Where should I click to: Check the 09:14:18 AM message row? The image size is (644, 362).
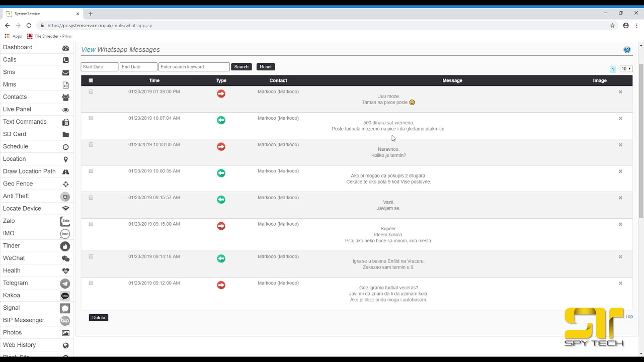pyautogui.click(x=91, y=256)
